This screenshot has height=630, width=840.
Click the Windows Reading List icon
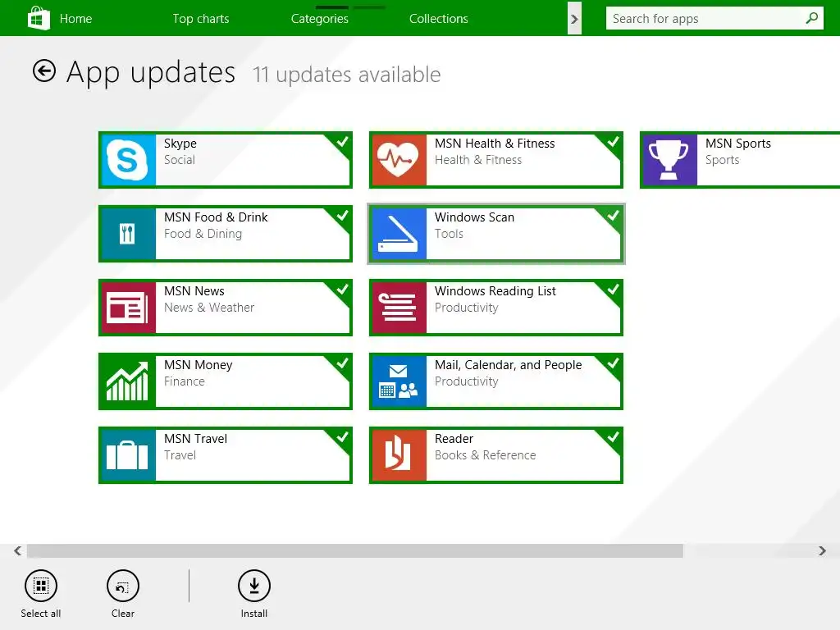(399, 308)
